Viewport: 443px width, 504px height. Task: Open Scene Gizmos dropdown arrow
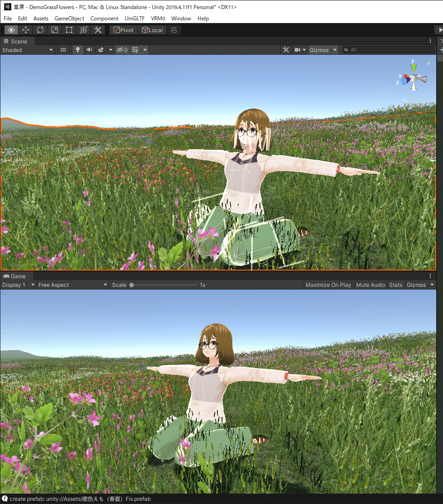point(335,50)
